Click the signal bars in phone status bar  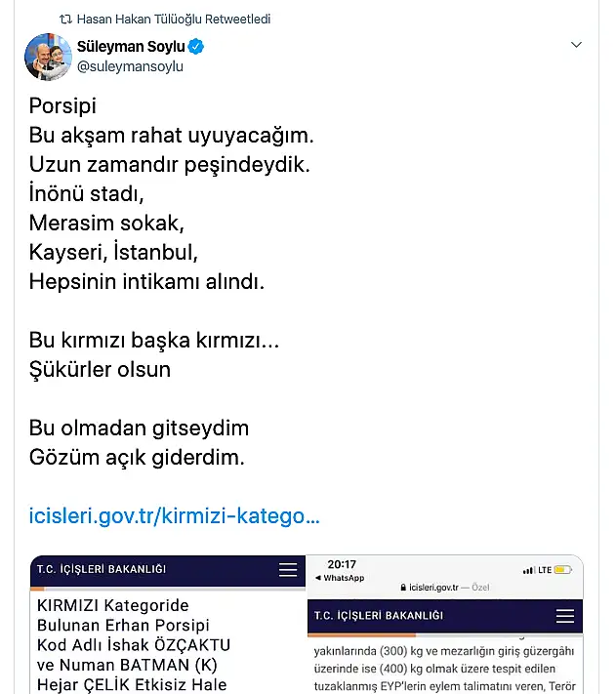coord(528,570)
